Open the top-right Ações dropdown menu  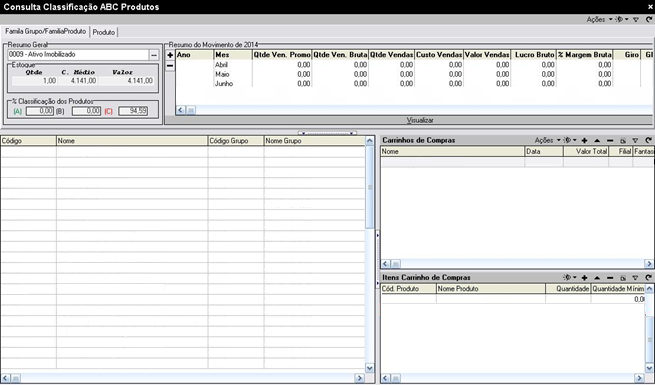coord(599,20)
